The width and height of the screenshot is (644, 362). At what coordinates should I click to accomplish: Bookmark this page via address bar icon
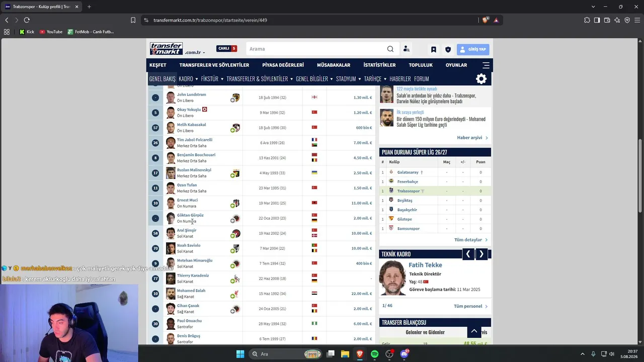[133, 20]
